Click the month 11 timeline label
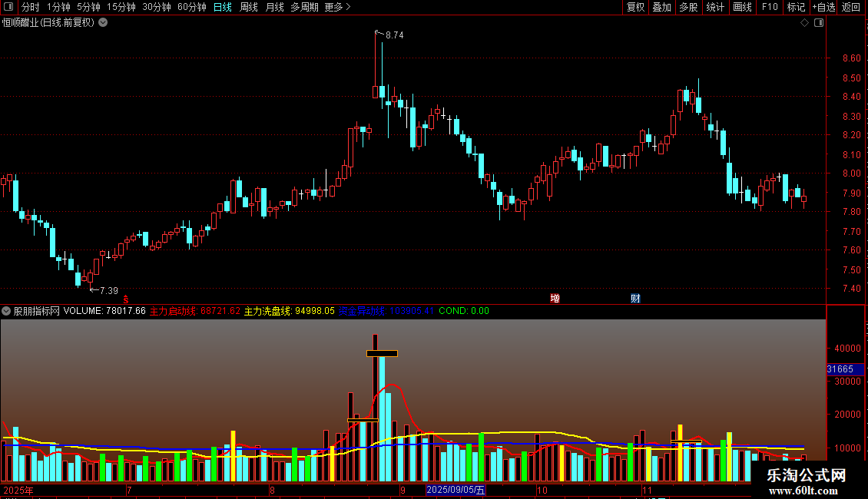Screen dimensions: 868x499 pyautogui.click(x=647, y=490)
